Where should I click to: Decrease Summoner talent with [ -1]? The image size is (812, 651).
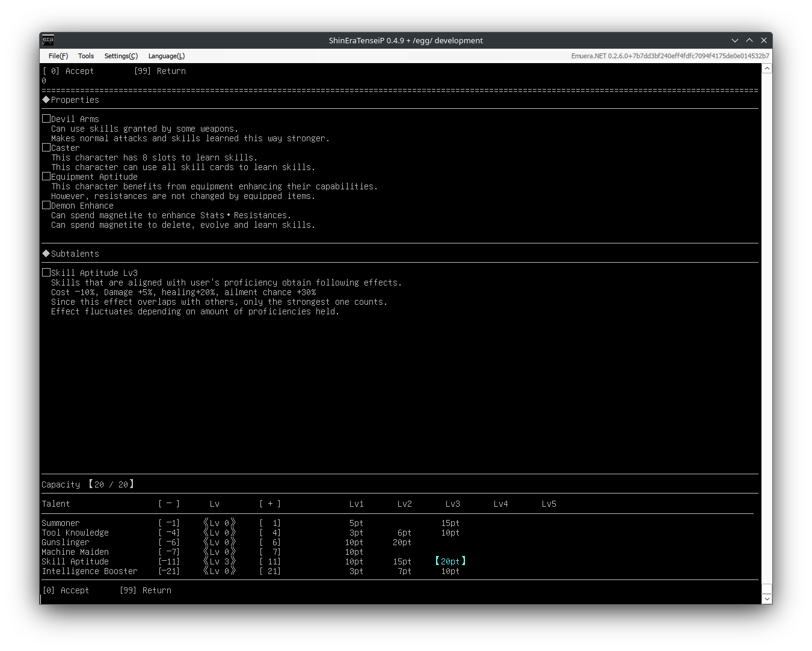(x=169, y=523)
